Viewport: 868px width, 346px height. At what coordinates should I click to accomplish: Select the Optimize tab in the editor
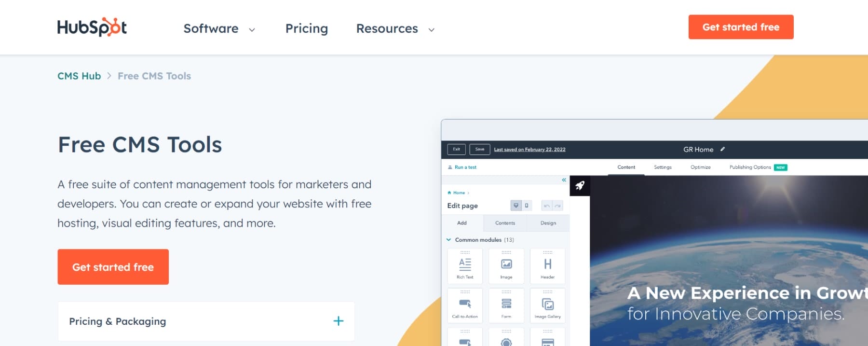700,167
